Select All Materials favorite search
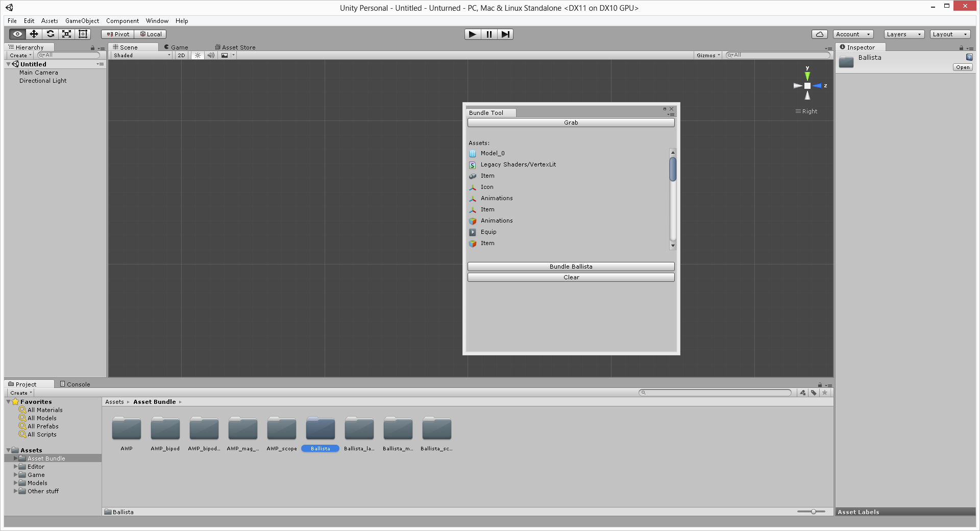 click(x=45, y=410)
